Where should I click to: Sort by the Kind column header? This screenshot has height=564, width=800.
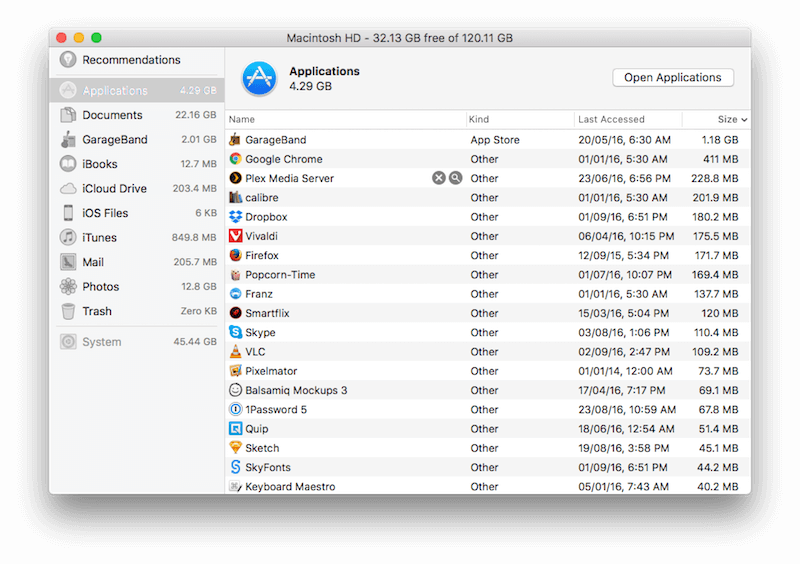[x=481, y=120]
